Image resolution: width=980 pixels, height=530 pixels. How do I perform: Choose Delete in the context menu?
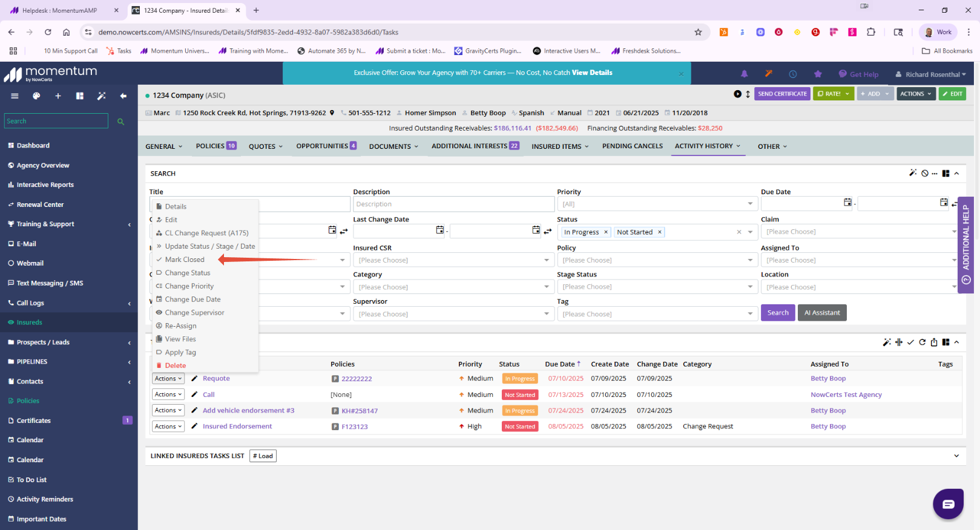tap(176, 365)
